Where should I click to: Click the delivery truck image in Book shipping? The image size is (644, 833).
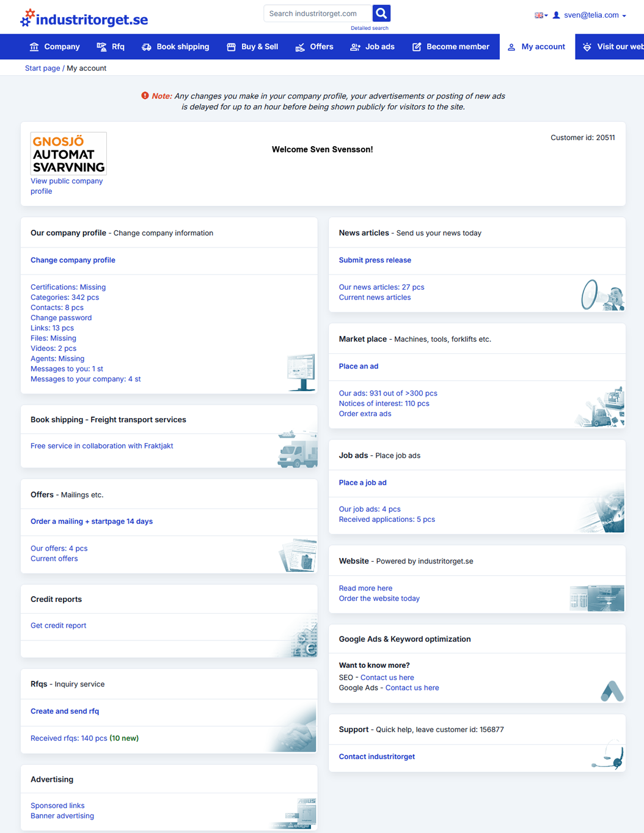298,450
